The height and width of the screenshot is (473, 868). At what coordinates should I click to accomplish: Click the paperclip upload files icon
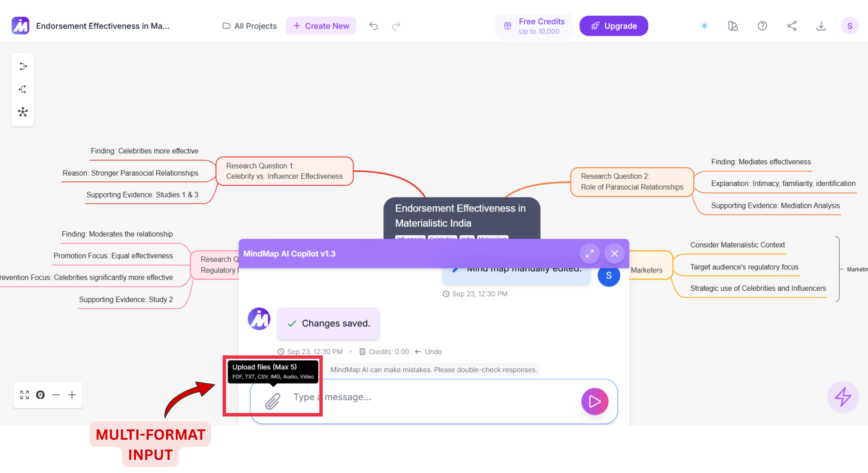(x=273, y=401)
